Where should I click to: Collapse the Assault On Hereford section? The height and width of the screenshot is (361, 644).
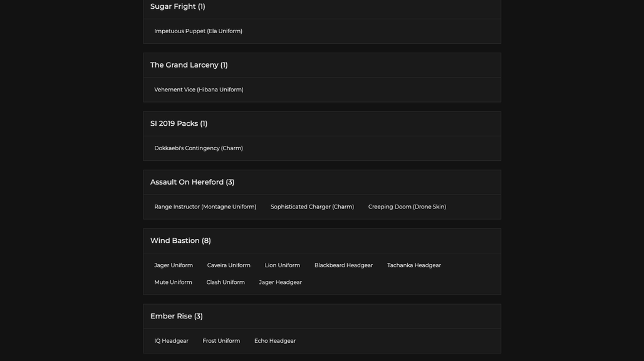coord(322,183)
